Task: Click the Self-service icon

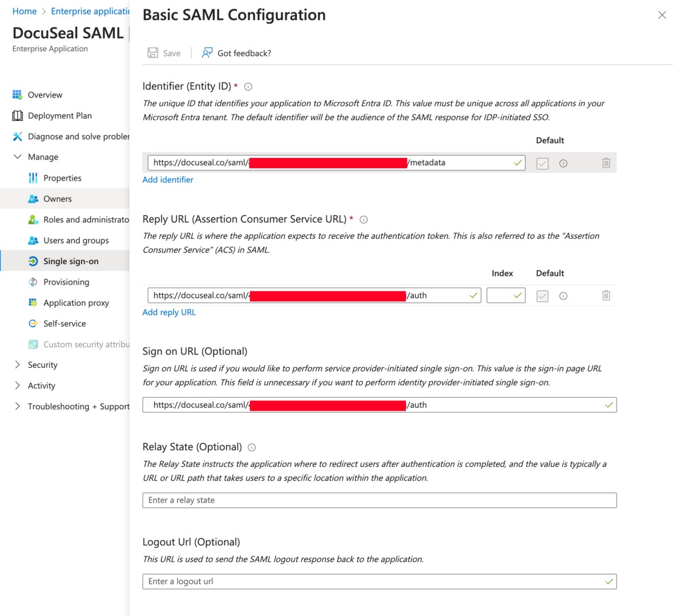Action: coord(33,323)
